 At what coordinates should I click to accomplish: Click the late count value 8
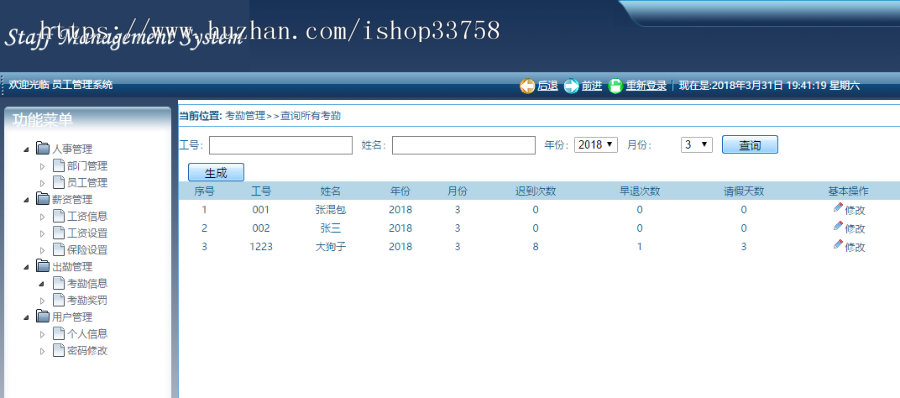pos(536,247)
